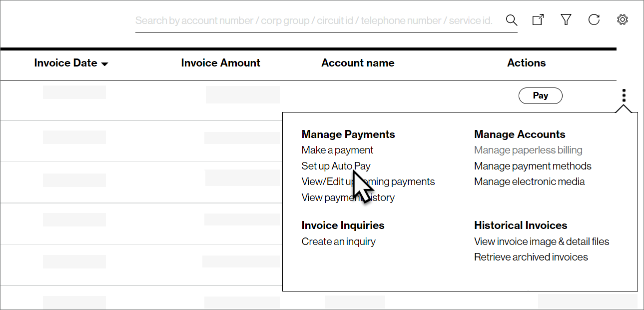Viewport: 644px width, 310px height.
Task: Sort by Invoice Date arrow
Action: pos(105,64)
